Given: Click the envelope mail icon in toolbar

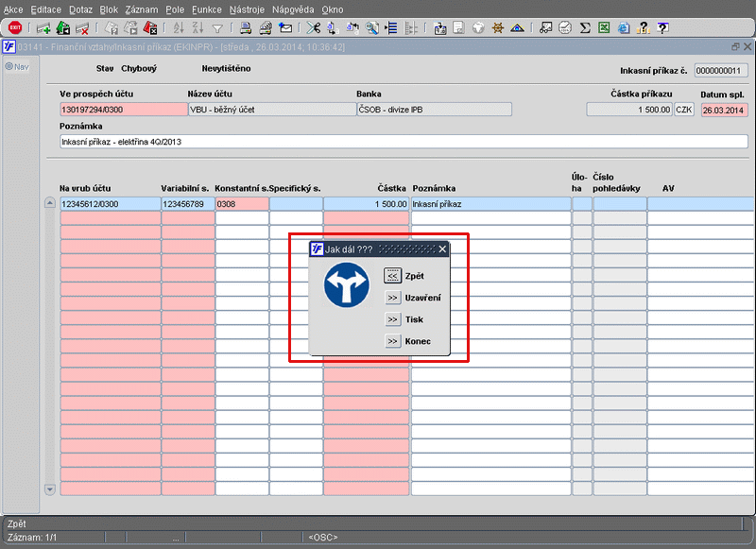Looking at the screenshot, I should [x=285, y=27].
